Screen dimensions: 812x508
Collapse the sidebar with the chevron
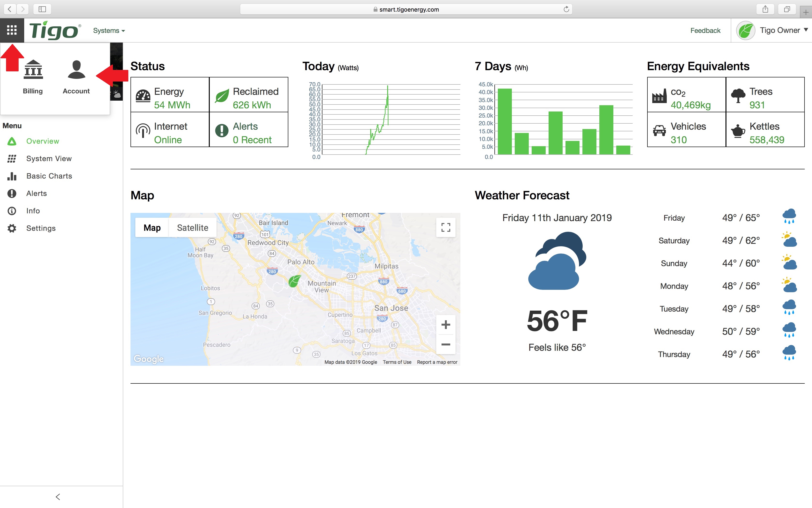(x=58, y=497)
